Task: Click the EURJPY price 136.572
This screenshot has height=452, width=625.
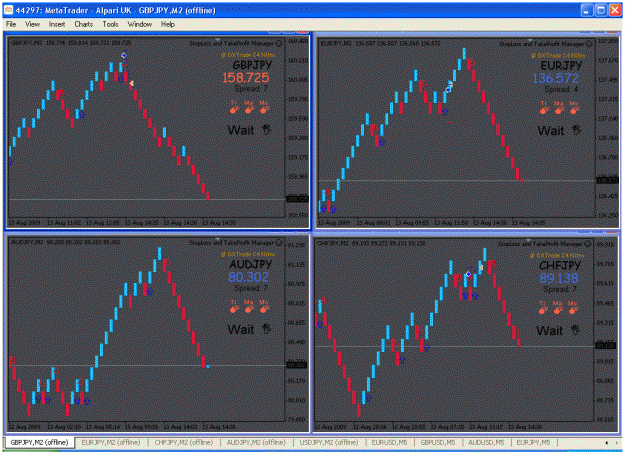Action: 556,79
